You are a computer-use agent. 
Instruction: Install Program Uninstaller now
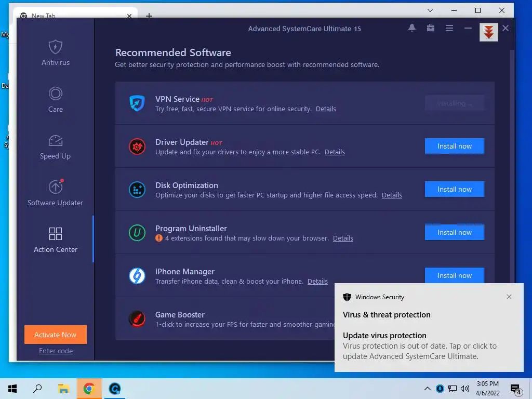[454, 232]
